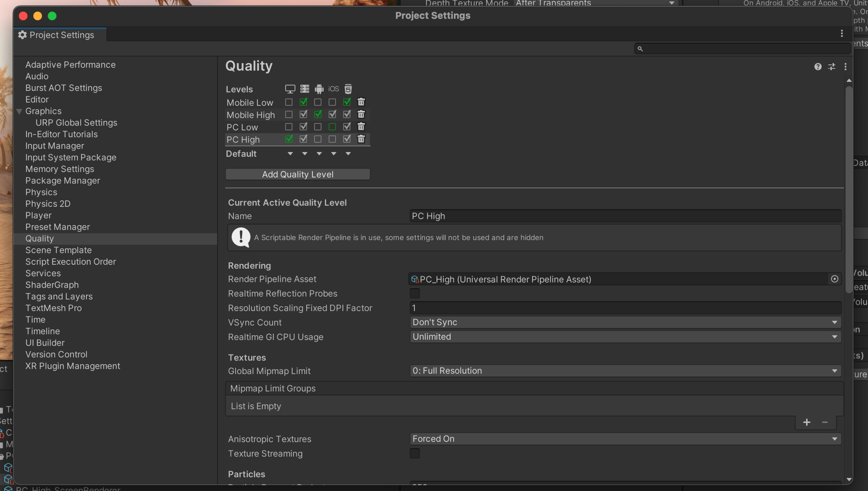Viewport: 868px width, 491px height.
Task: Open the VSync Count dropdown
Action: point(625,322)
